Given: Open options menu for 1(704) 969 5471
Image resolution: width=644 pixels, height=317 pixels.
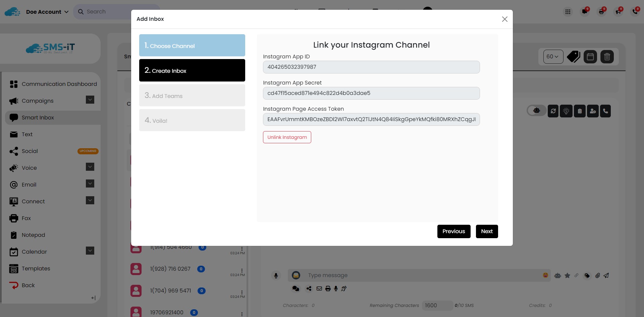Looking at the screenshot, I should (242, 292).
